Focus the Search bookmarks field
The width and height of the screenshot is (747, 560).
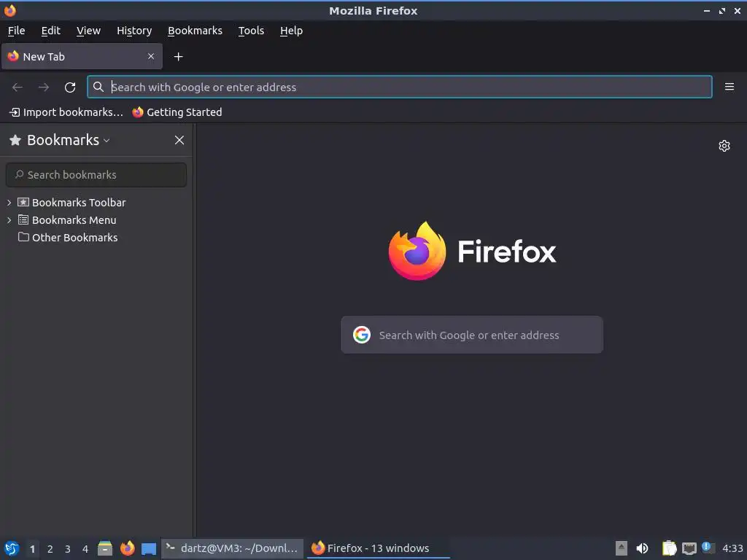[x=96, y=175]
